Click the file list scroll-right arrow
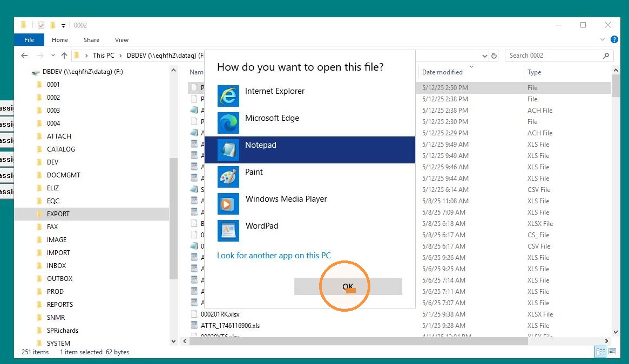The image size is (629, 364). [606, 341]
